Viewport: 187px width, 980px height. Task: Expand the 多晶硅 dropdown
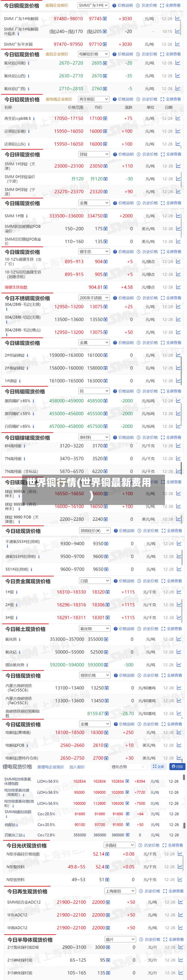click(x=119, y=845)
